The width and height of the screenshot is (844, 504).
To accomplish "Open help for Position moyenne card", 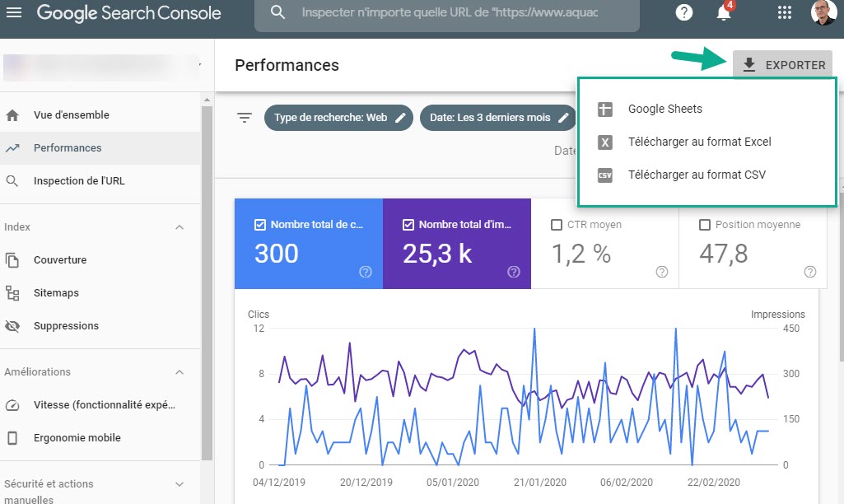I will [810, 272].
